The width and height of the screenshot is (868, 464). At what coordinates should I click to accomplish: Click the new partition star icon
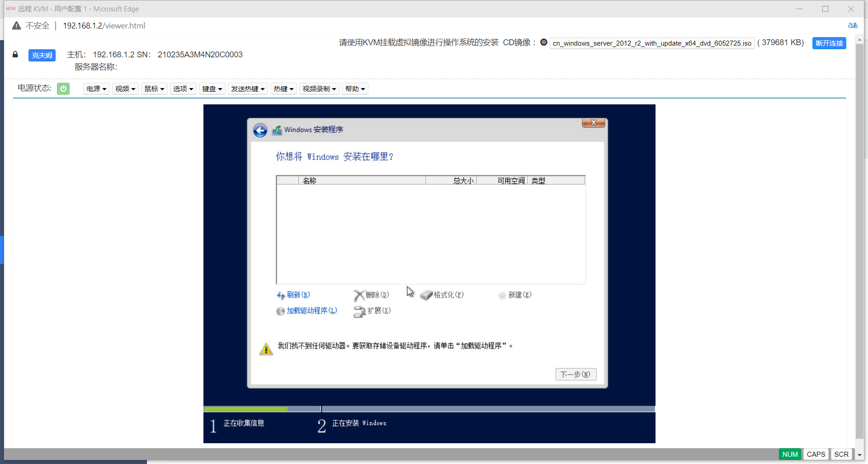tap(502, 295)
